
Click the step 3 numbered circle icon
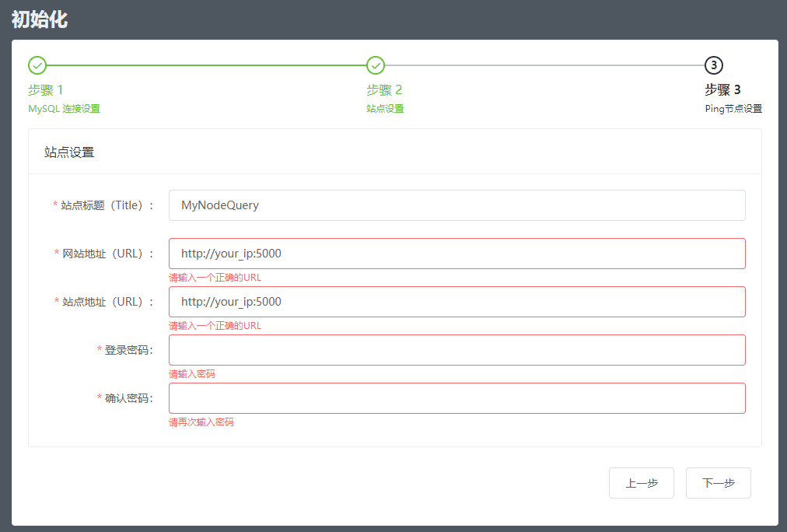point(714,65)
